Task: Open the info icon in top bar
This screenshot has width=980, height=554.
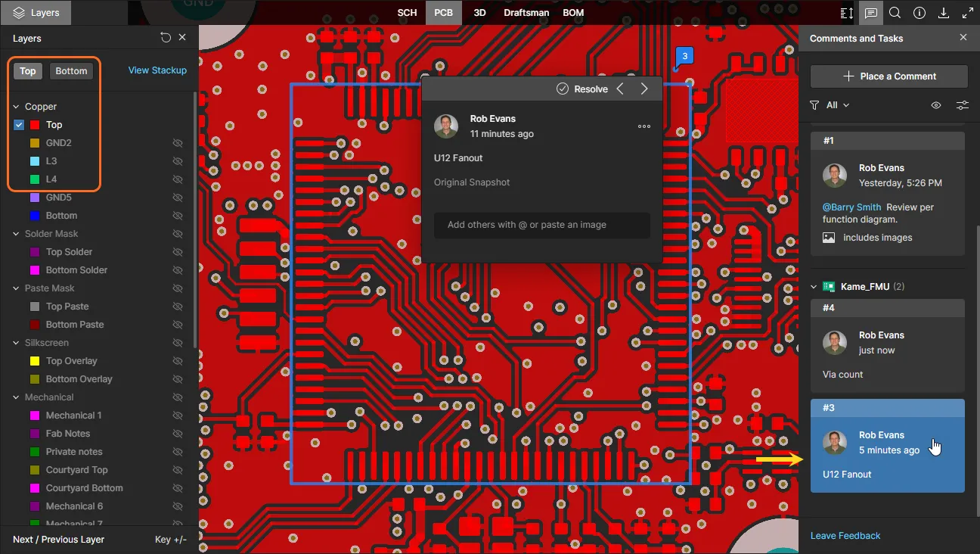Action: coord(920,13)
